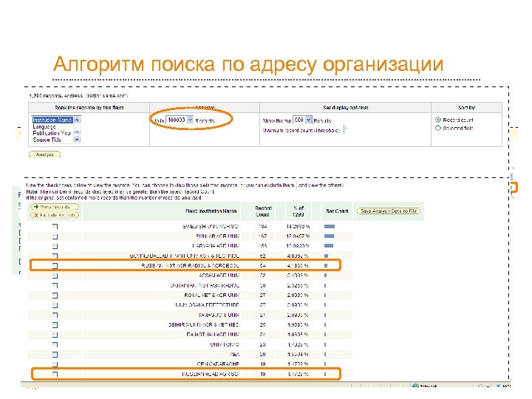
Task: Check the ROYAL VET & AGR UNIV box
Action: click(55, 296)
